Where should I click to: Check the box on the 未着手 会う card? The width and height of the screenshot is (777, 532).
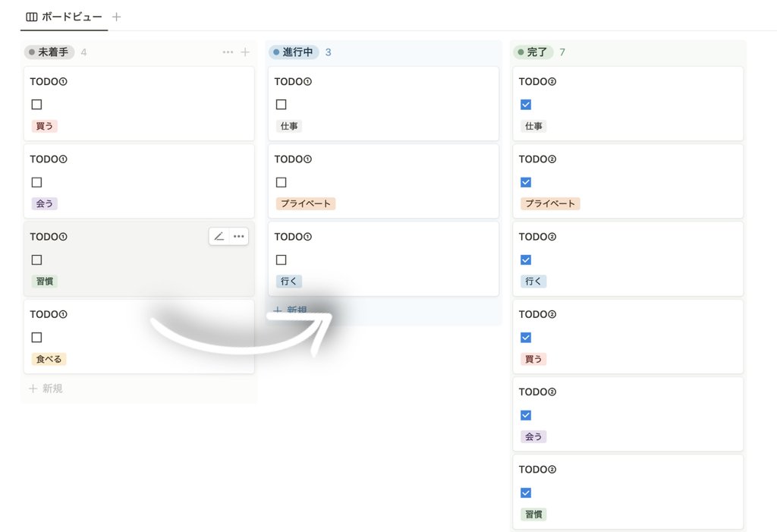[36, 182]
